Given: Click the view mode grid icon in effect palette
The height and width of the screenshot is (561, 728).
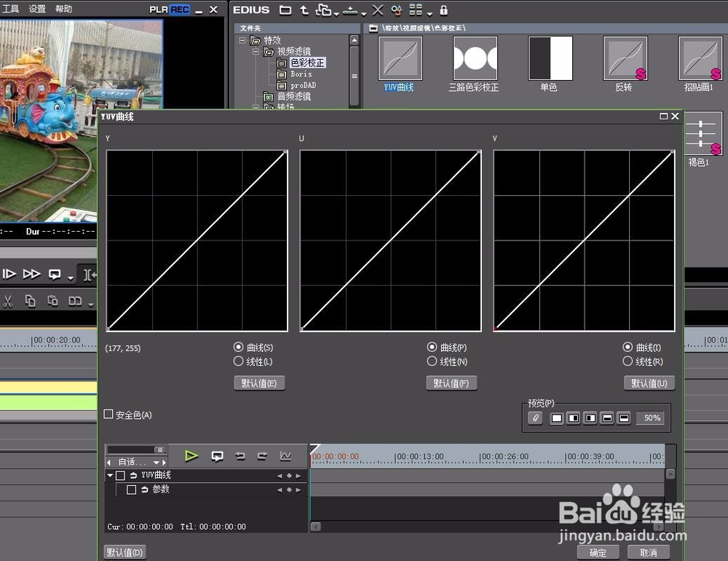Looking at the screenshot, I should click(416, 9).
